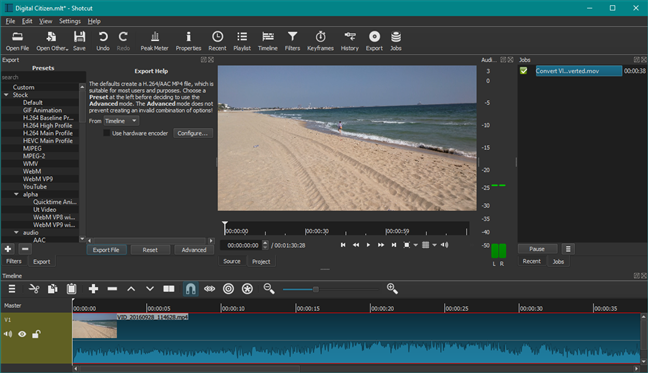
Task: Show the History panel
Action: click(350, 41)
